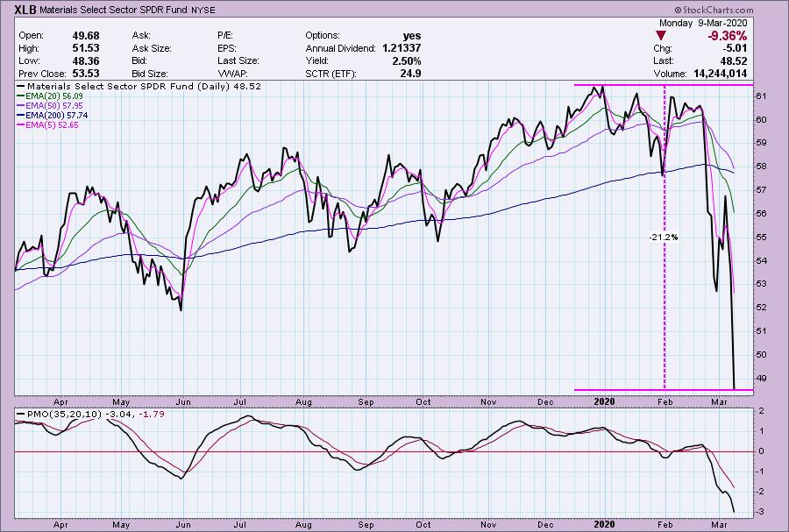This screenshot has width=789, height=532.
Task: Click the Options value yes
Action: click(x=412, y=36)
